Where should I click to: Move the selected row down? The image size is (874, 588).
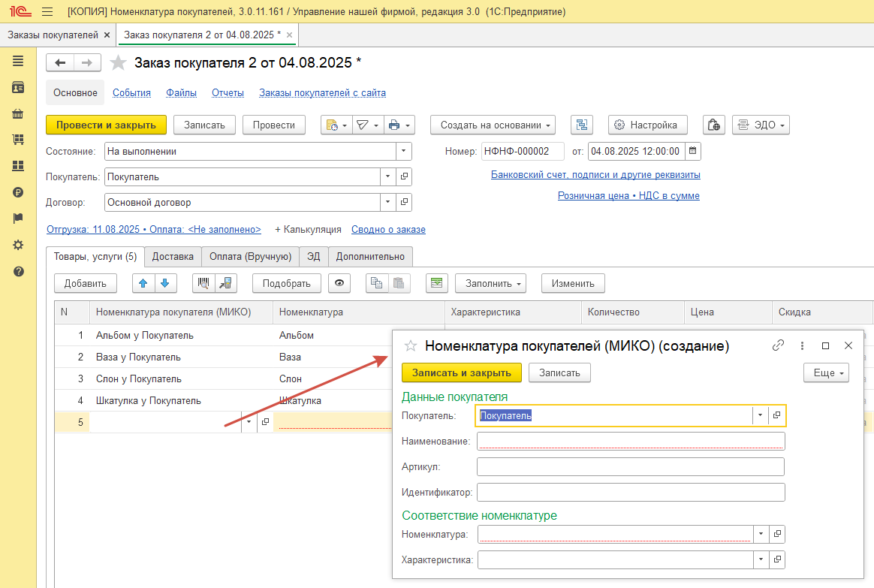tap(165, 283)
